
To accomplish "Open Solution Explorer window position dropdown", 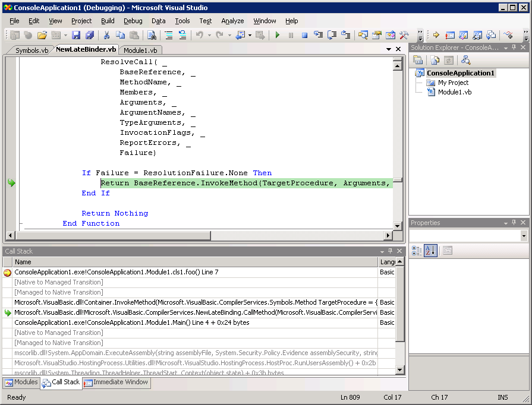I will tap(505, 48).
